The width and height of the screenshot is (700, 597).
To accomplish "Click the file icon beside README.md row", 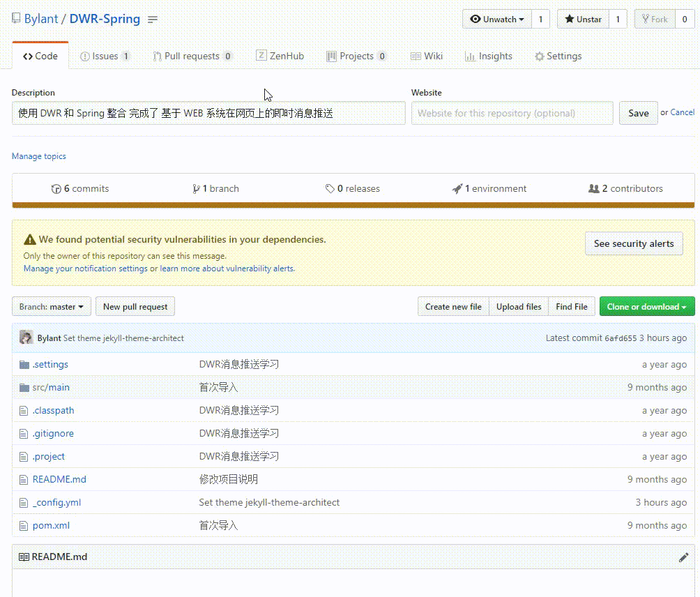I will pyautogui.click(x=24, y=480).
